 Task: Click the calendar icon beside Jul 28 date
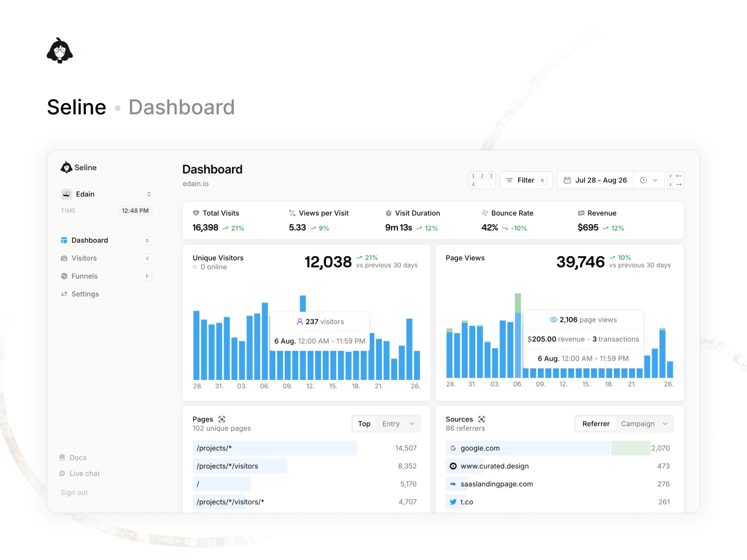pos(568,180)
